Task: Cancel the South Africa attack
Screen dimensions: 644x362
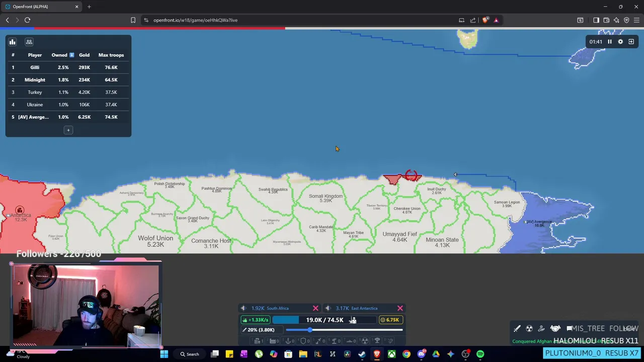Action: pyautogui.click(x=315, y=308)
